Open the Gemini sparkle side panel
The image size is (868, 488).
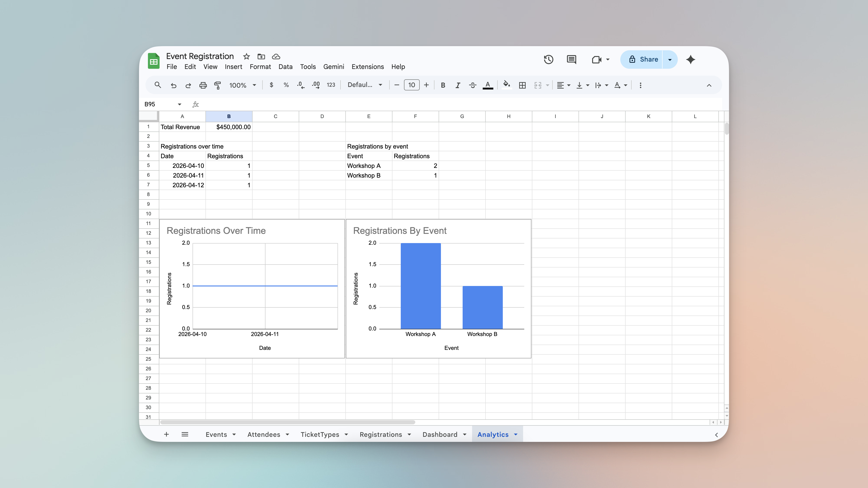pyautogui.click(x=690, y=60)
